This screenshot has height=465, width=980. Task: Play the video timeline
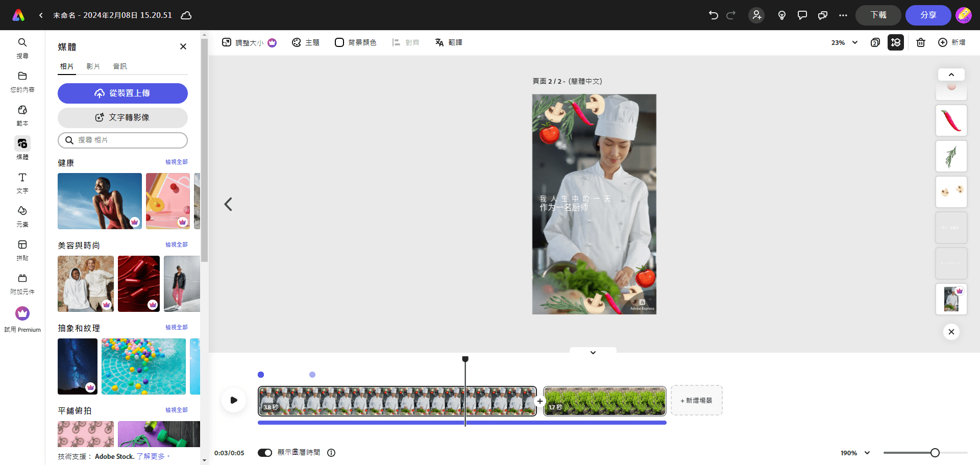coord(234,400)
